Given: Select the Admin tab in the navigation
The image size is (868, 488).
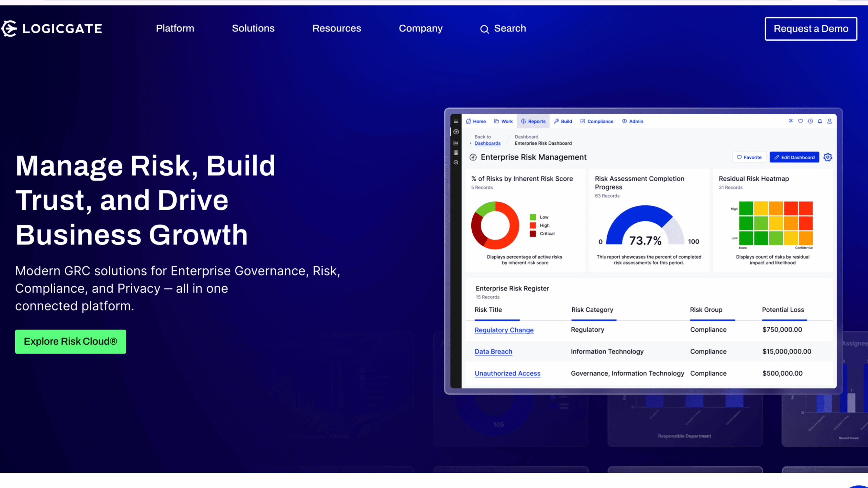Looking at the screenshot, I should coord(632,121).
